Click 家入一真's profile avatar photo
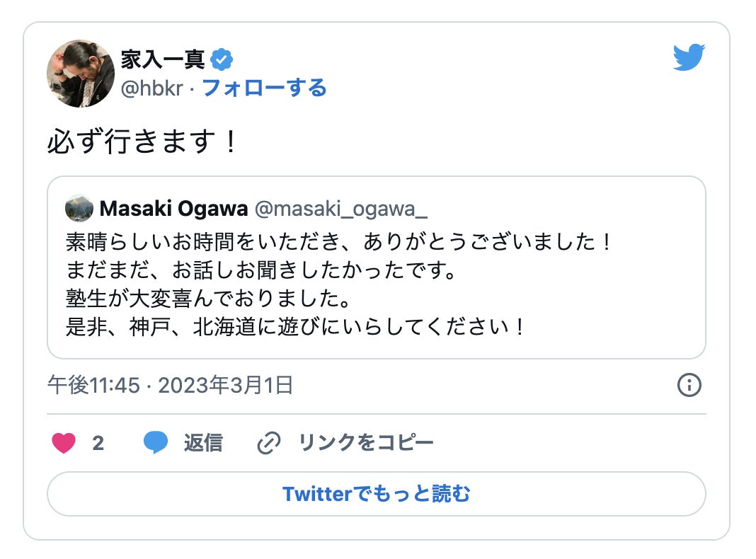Image resolution: width=756 pixels, height=559 pixels. click(x=81, y=74)
